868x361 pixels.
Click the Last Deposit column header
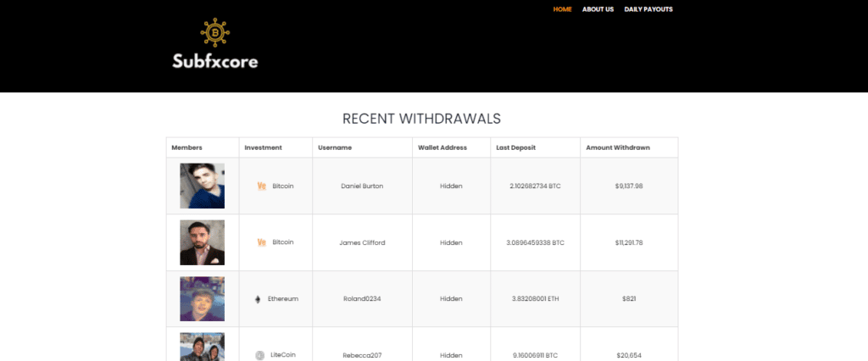[515, 147]
